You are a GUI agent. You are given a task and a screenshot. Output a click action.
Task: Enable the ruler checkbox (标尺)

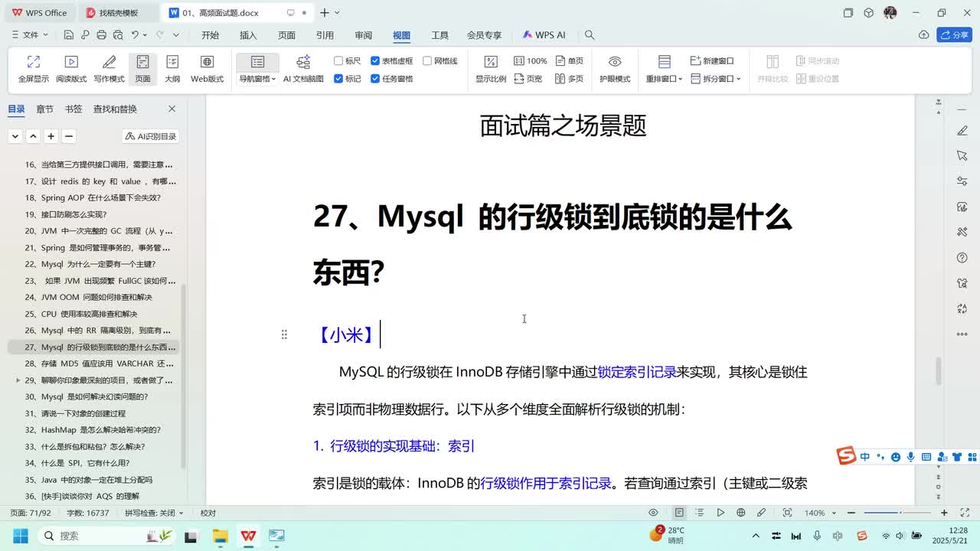[348, 61]
